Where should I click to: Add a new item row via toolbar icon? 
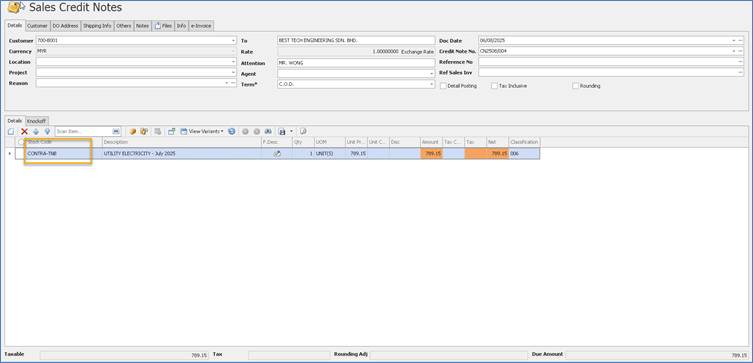(x=11, y=131)
